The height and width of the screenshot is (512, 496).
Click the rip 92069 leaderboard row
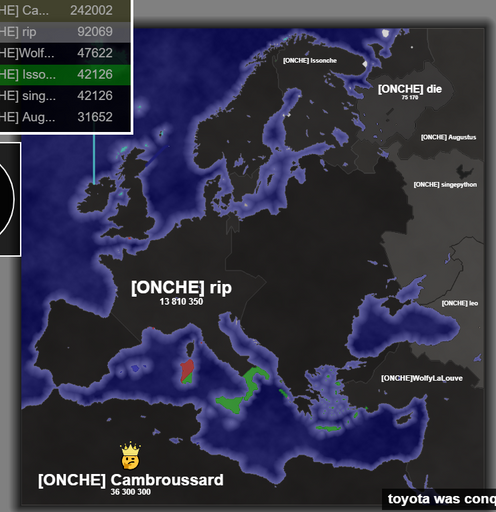[x=65, y=32]
